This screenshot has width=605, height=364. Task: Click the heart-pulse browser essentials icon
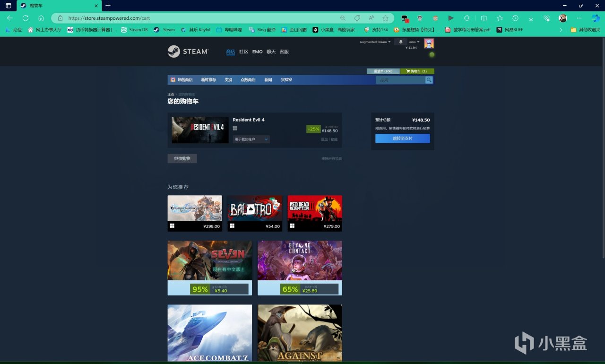click(x=546, y=18)
